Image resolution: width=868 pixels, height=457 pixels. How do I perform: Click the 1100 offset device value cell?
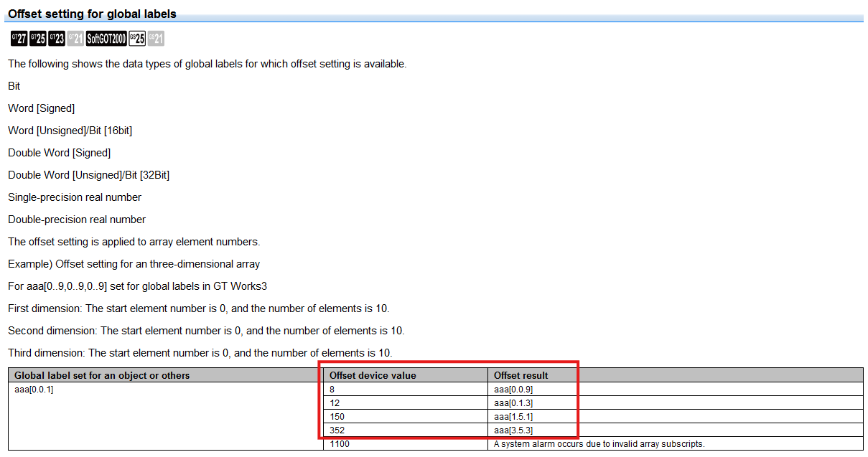point(339,444)
